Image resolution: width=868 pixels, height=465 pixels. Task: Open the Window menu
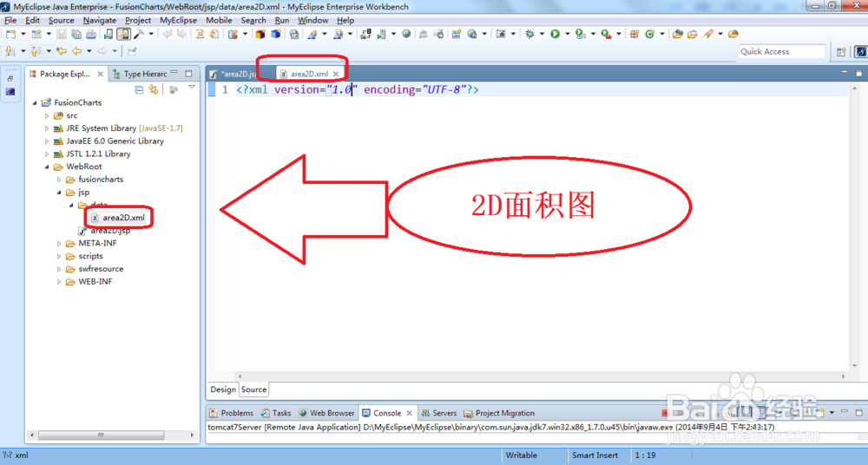click(312, 21)
